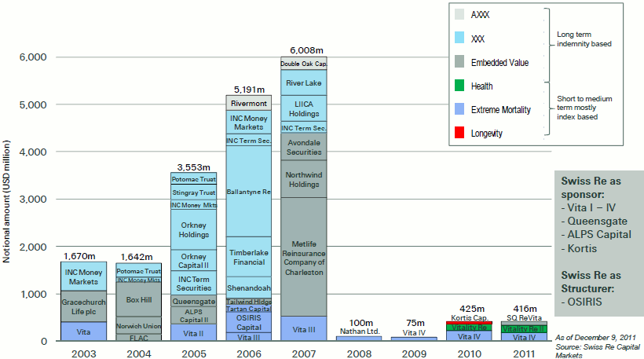Select the Orkney Holdings bar segment
644x359 pixels.
coord(193,229)
